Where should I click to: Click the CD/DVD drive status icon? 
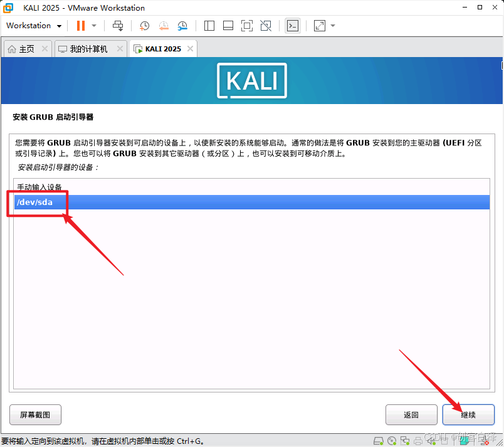click(x=392, y=441)
